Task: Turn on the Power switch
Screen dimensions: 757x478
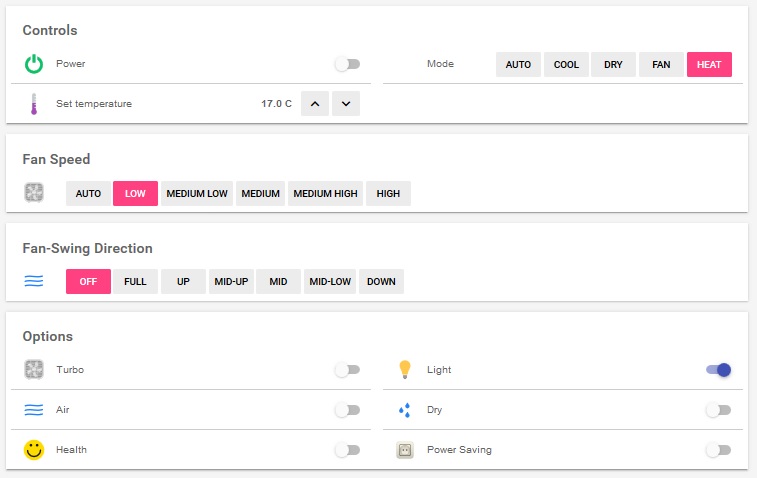Action: (x=347, y=64)
